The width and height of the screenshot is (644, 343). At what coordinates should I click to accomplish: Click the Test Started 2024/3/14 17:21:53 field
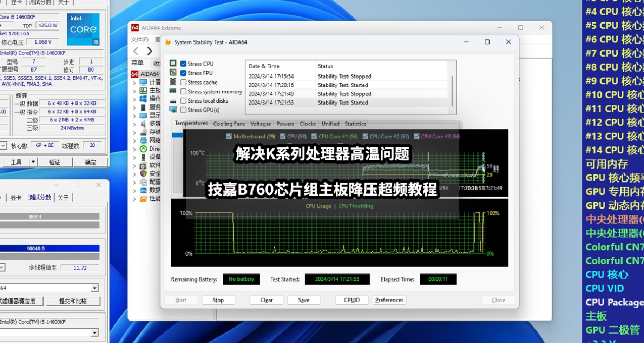(x=337, y=279)
